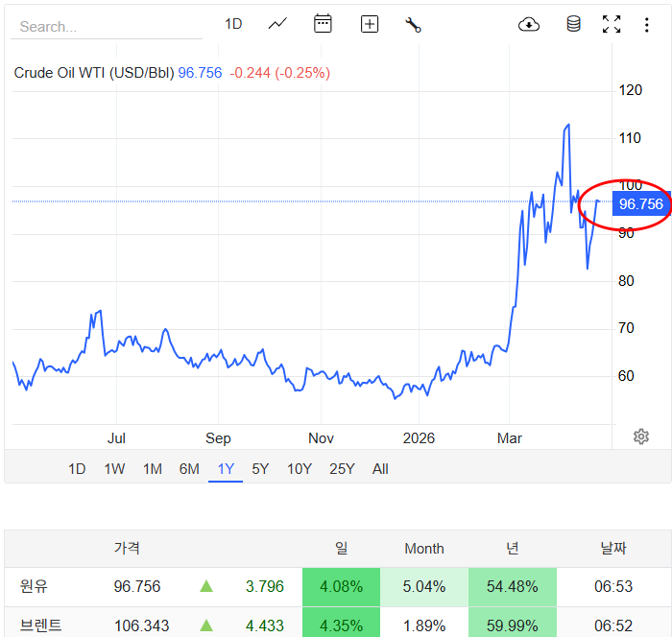
Task: Switch to the 6M time range
Action: [x=189, y=469]
